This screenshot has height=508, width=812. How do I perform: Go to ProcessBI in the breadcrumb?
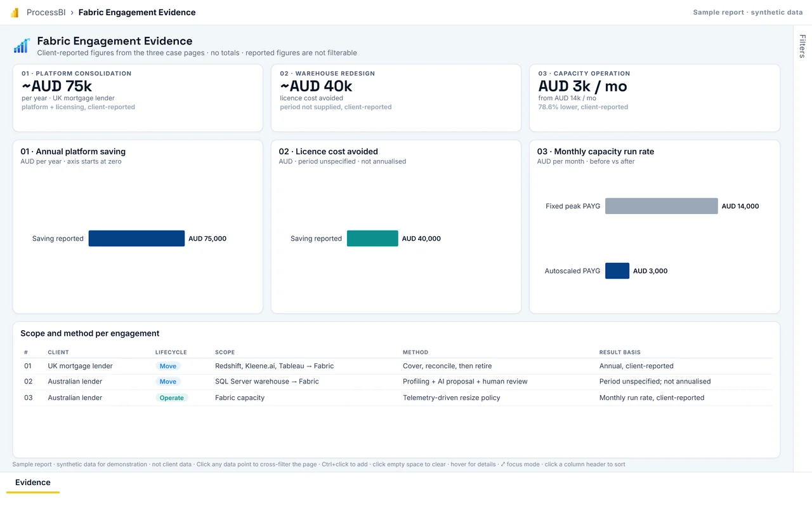[x=47, y=13]
